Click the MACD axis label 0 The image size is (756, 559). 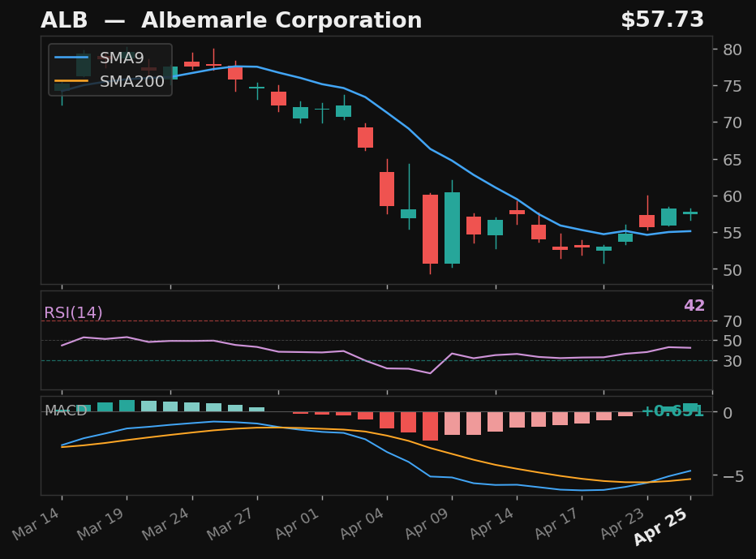point(728,412)
